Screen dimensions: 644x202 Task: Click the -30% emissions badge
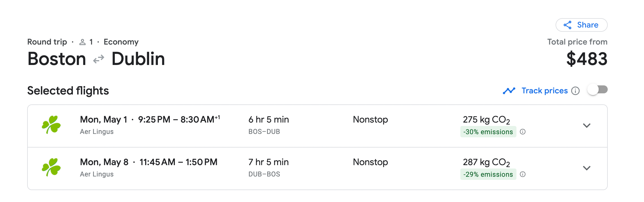[x=488, y=132]
